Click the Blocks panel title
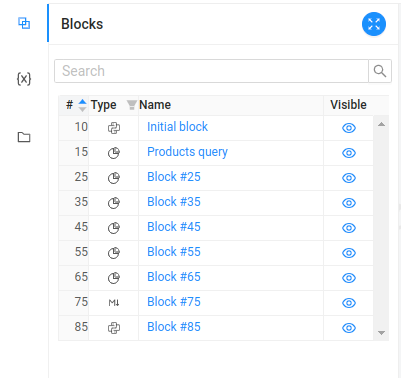Image resolution: width=401 pixels, height=378 pixels. click(x=82, y=24)
